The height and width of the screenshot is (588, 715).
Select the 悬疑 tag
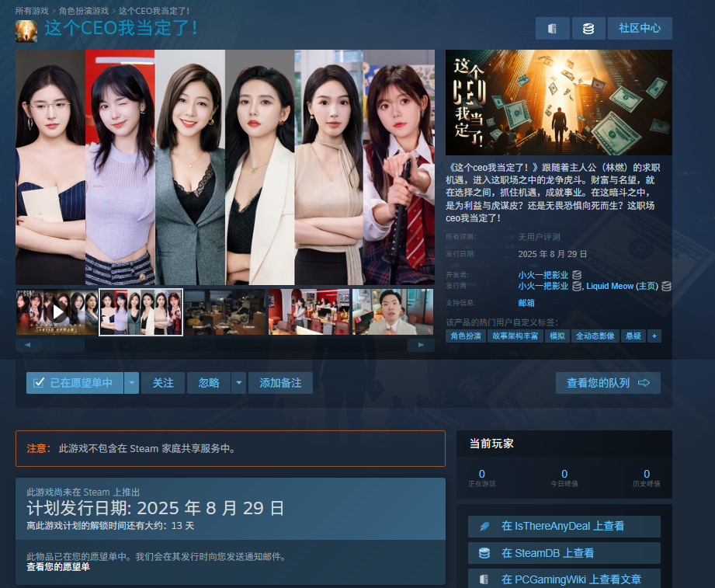(x=633, y=336)
